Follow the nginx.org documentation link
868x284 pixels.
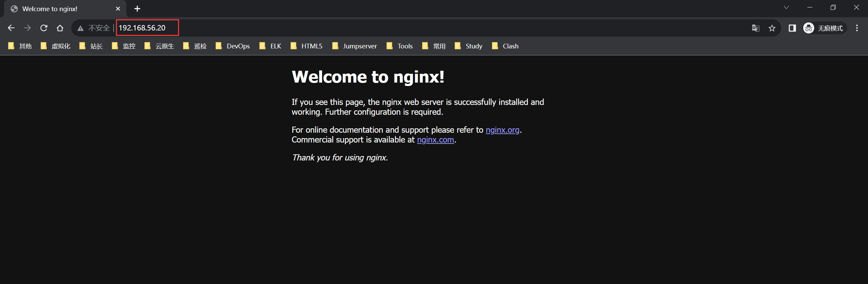click(x=502, y=130)
